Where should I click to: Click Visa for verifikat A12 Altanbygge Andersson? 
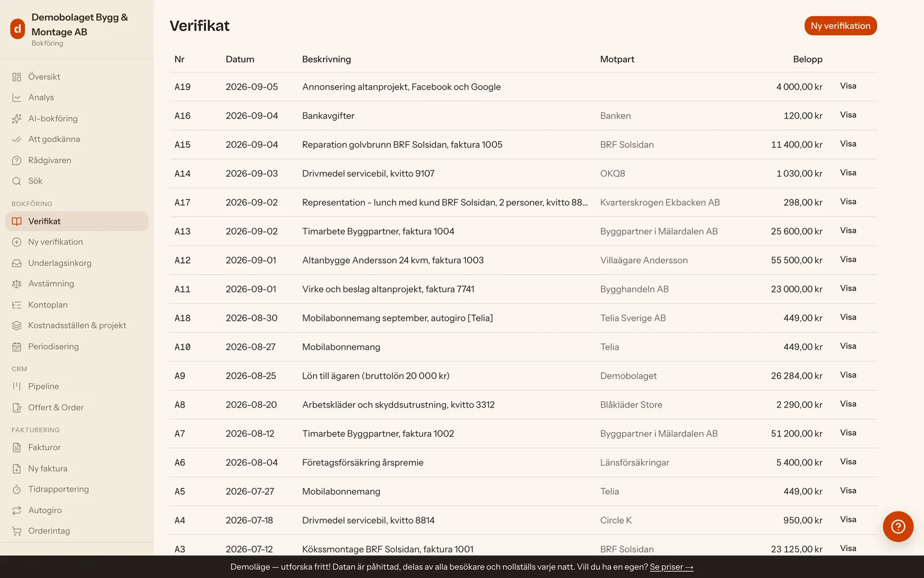(x=848, y=260)
